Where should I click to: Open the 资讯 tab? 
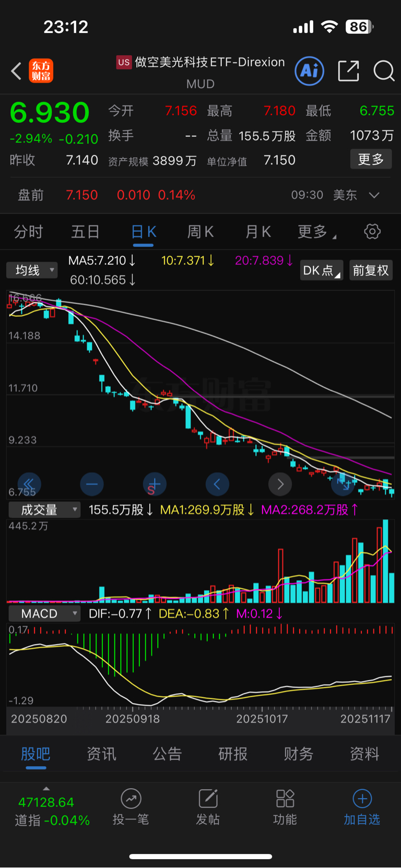(x=101, y=754)
